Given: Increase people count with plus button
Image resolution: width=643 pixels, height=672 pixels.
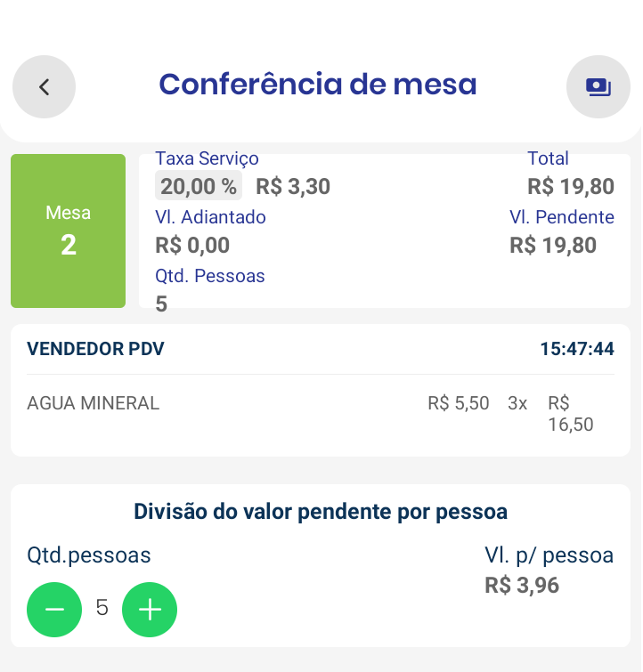Looking at the screenshot, I should (x=150, y=610).
